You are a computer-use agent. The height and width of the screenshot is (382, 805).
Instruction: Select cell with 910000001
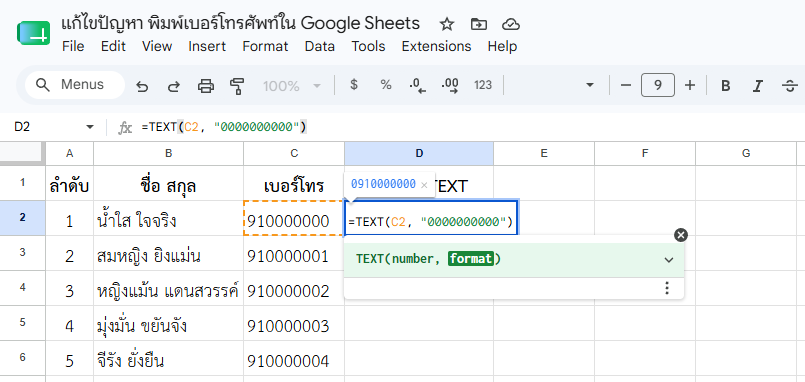click(294, 253)
